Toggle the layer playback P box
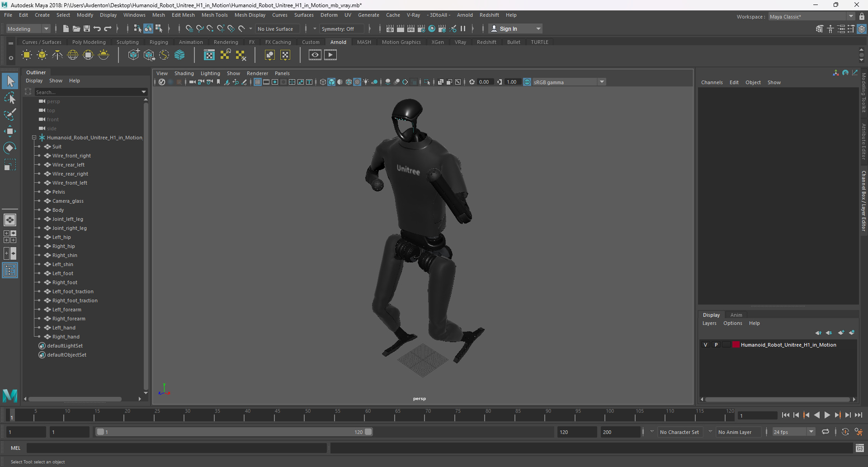This screenshot has width=868, height=467. 716,345
